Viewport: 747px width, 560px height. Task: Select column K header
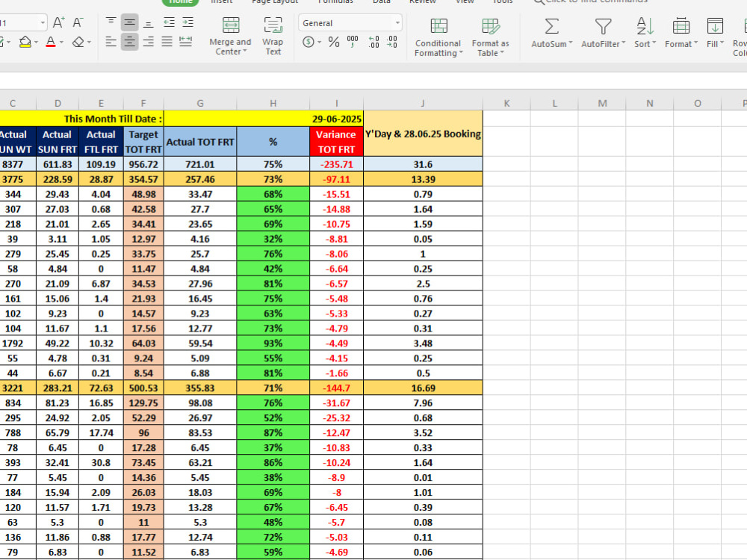pos(506,103)
